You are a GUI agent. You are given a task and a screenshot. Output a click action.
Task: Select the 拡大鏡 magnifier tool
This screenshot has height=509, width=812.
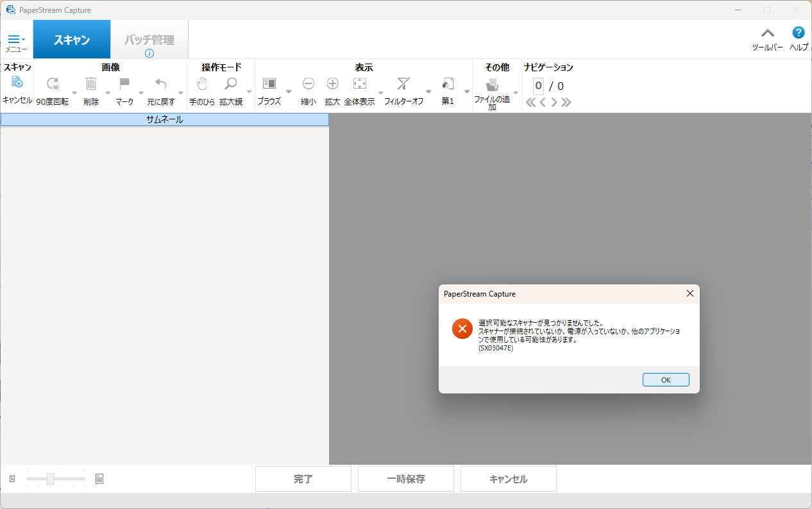[x=230, y=84]
